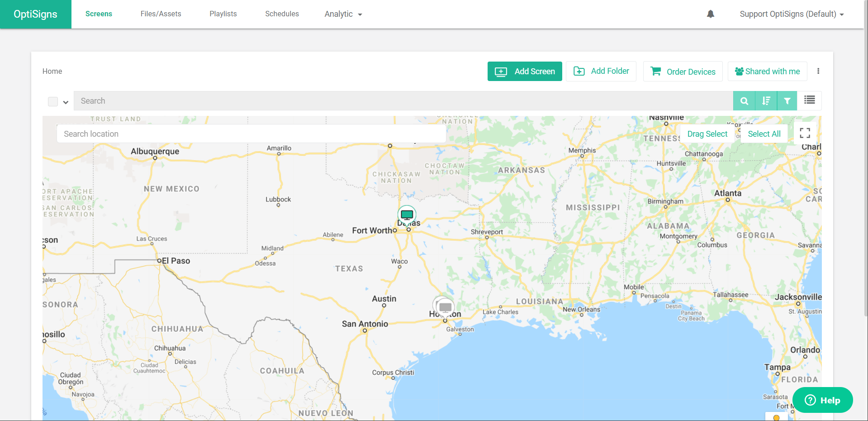Open the filter funnel button
This screenshot has height=421, width=868.
[787, 101]
